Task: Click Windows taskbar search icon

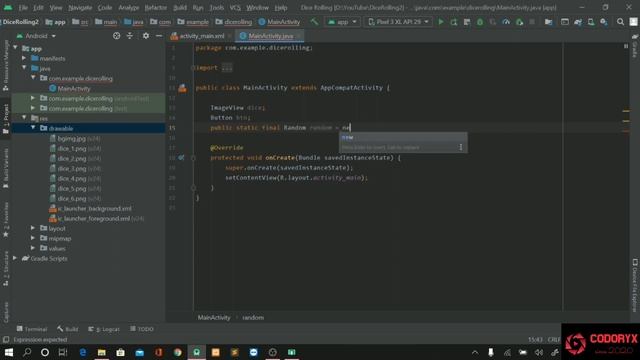Action: pyautogui.click(x=27, y=352)
